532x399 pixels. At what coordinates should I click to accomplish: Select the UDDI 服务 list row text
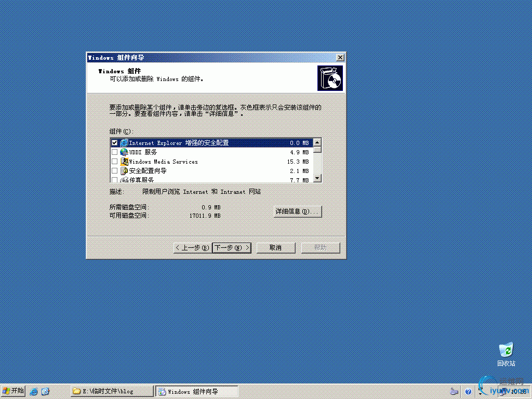[x=143, y=152]
